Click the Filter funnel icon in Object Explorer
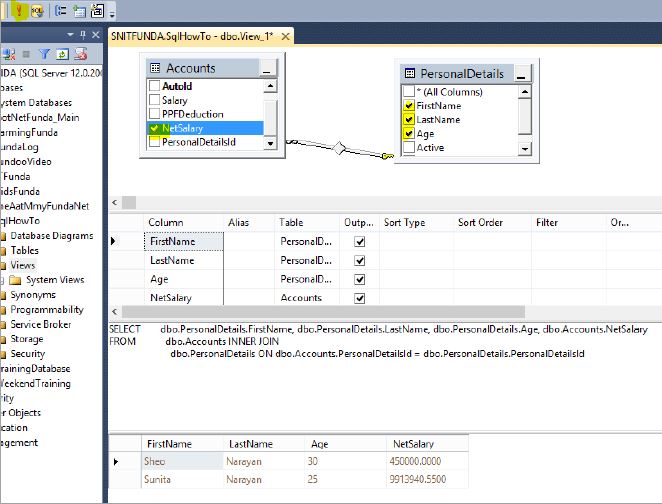The width and height of the screenshot is (662, 504). coord(44,54)
